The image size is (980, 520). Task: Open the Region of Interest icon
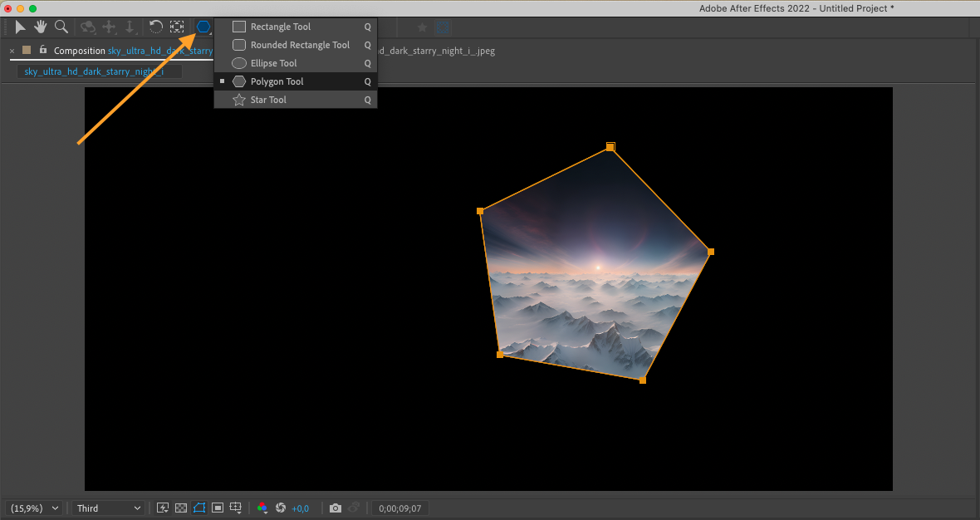pyautogui.click(x=218, y=508)
